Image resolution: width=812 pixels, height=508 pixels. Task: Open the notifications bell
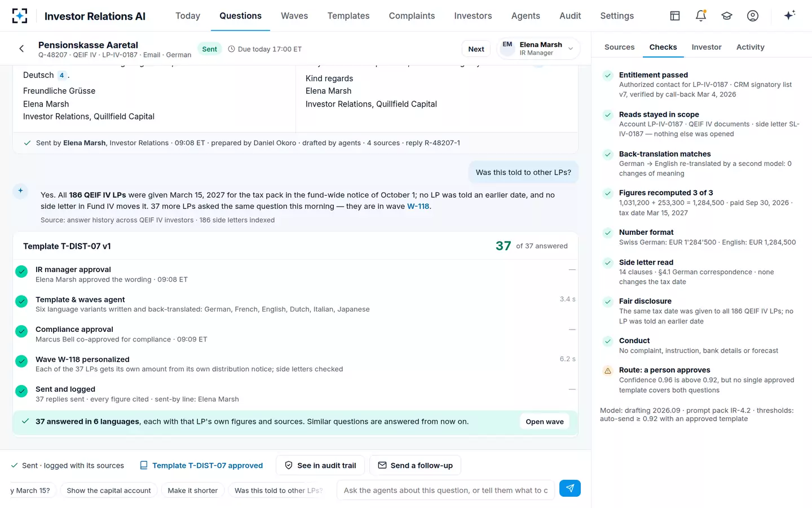point(701,16)
